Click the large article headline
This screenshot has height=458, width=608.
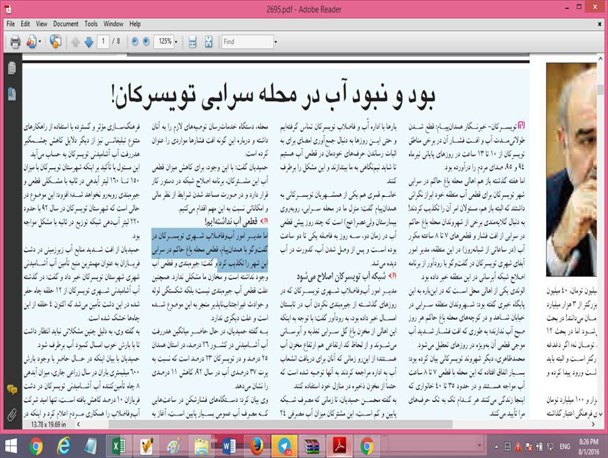click(x=275, y=95)
